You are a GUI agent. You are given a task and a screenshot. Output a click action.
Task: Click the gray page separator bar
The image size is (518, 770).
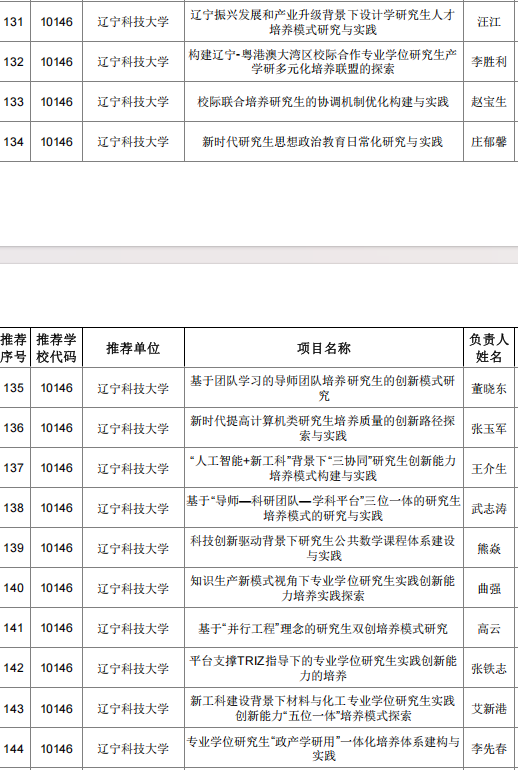tap(259, 255)
